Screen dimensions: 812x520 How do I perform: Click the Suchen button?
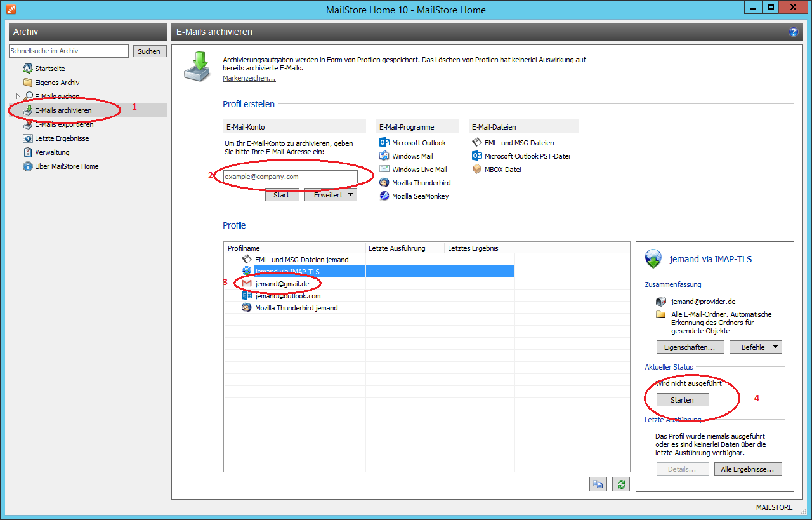[x=149, y=51]
